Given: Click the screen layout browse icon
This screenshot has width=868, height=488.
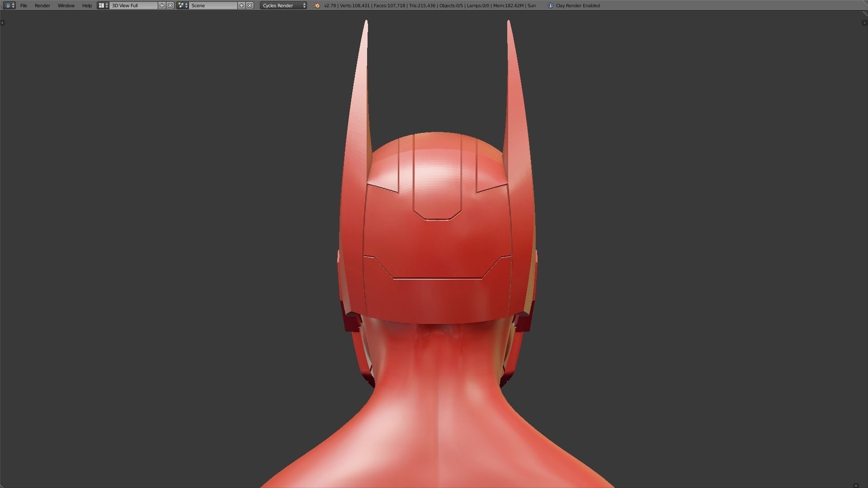Looking at the screenshot, I should [x=103, y=5].
